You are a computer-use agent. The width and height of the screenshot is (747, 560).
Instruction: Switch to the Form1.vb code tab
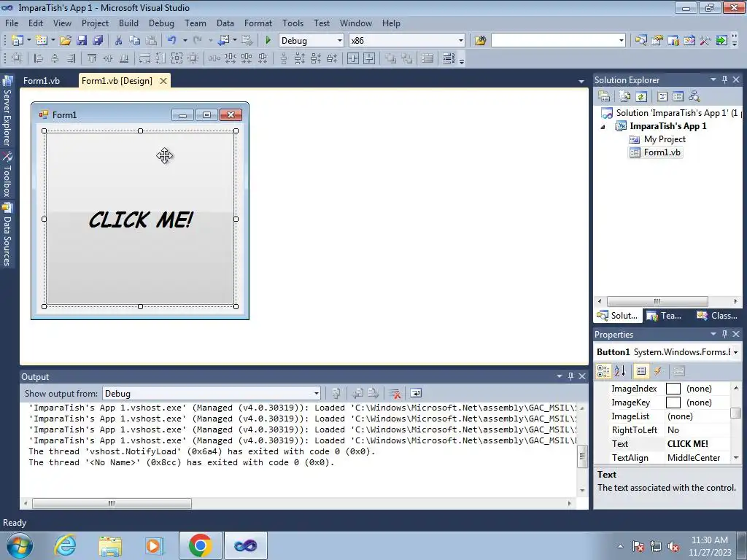click(x=42, y=80)
